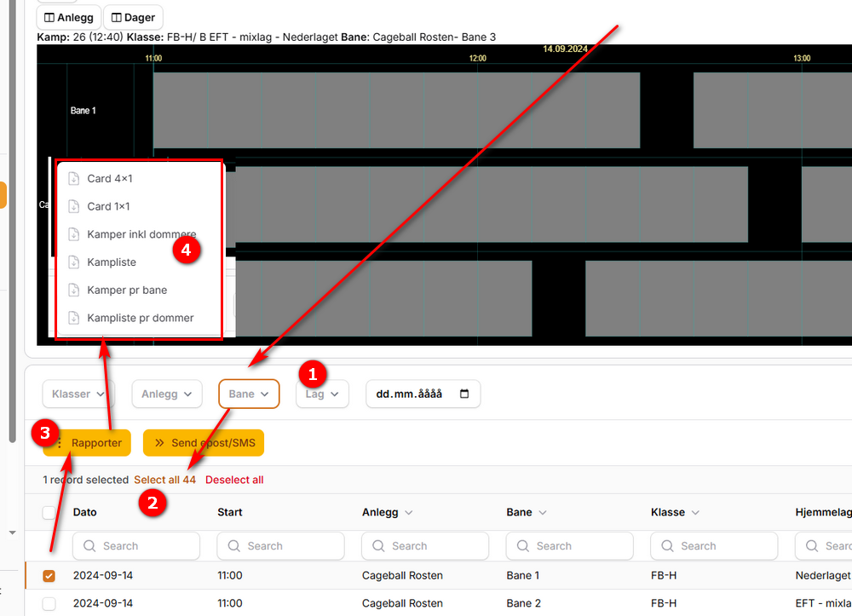Open the Klasser filter dropdown
Image resolution: width=852 pixels, height=616 pixels.
[x=78, y=394]
